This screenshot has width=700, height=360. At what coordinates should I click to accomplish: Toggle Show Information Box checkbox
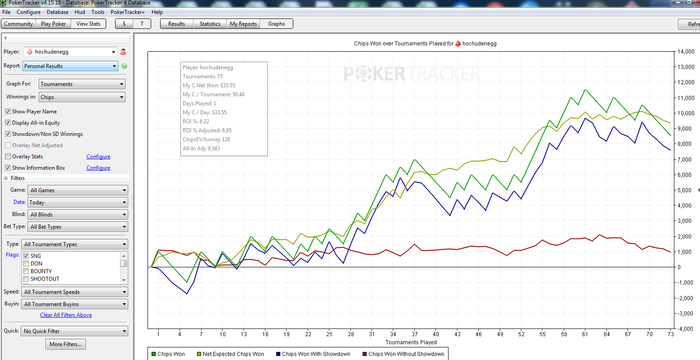[x=8, y=168]
